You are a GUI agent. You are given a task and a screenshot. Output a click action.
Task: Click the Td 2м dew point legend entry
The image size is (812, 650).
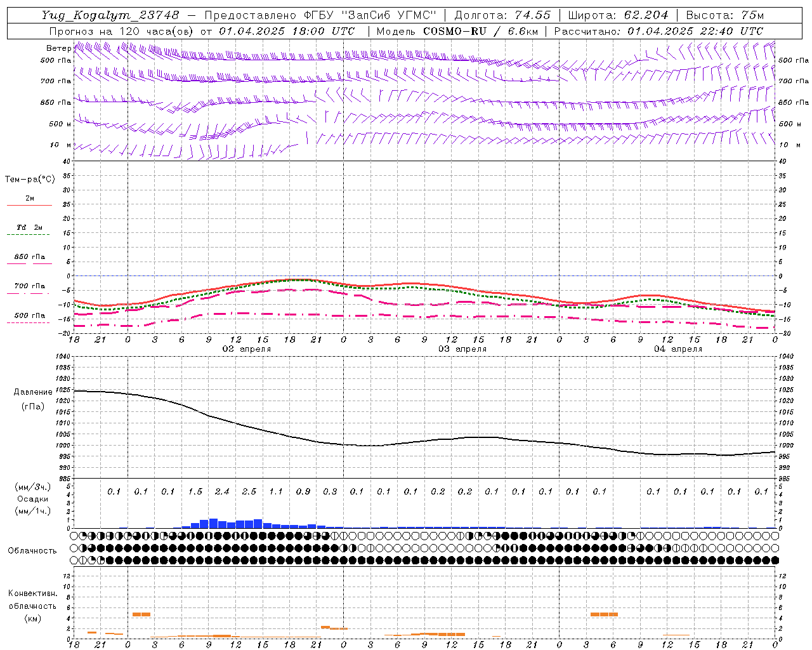click(x=29, y=227)
